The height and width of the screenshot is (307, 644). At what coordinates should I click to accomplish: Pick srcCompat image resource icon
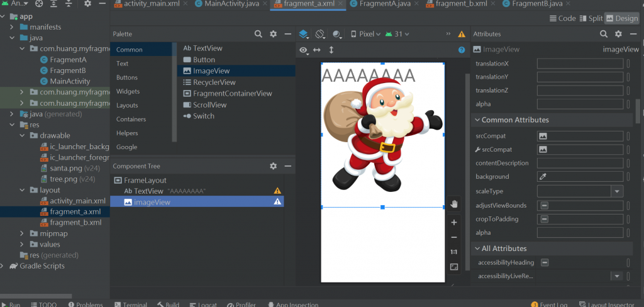point(543,136)
